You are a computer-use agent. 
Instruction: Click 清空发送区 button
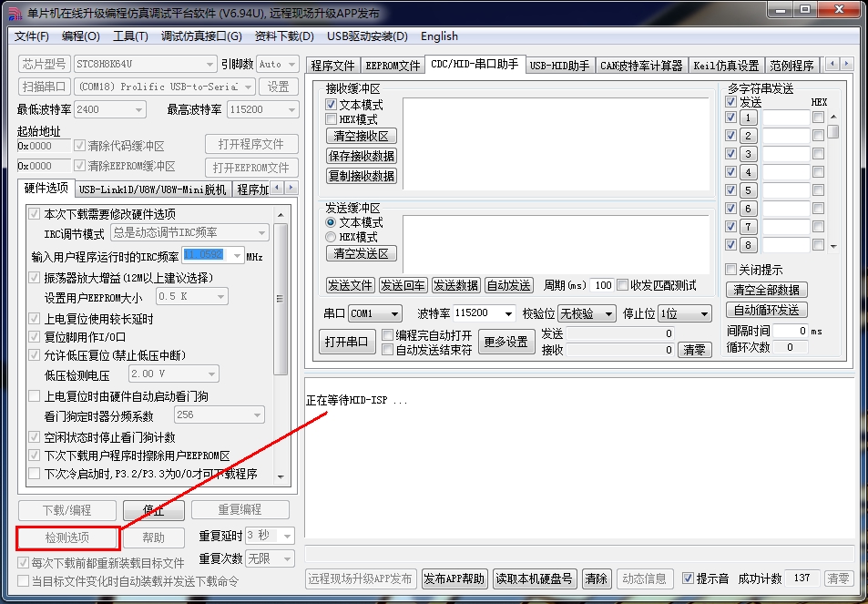click(362, 253)
